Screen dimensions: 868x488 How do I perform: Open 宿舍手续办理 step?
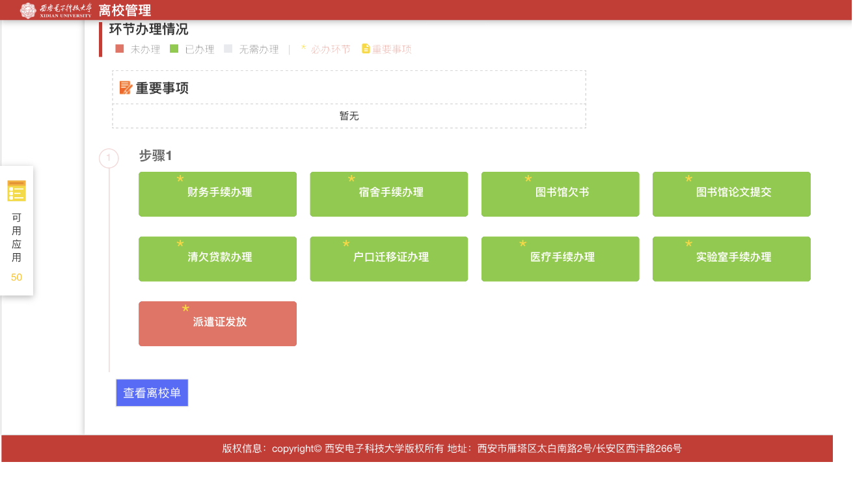click(x=389, y=194)
